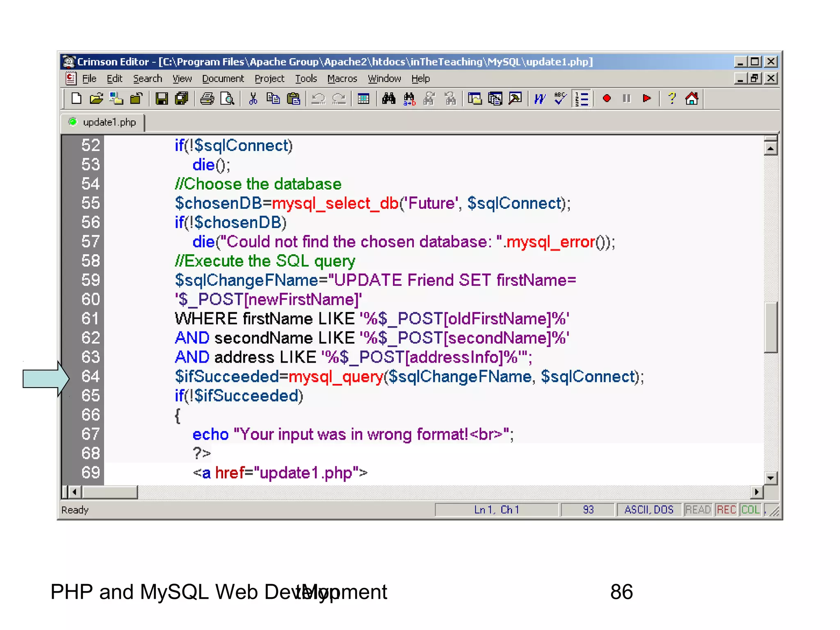Image resolution: width=840 pixels, height=630 pixels.
Task: Save all open documents
Action: point(181,99)
